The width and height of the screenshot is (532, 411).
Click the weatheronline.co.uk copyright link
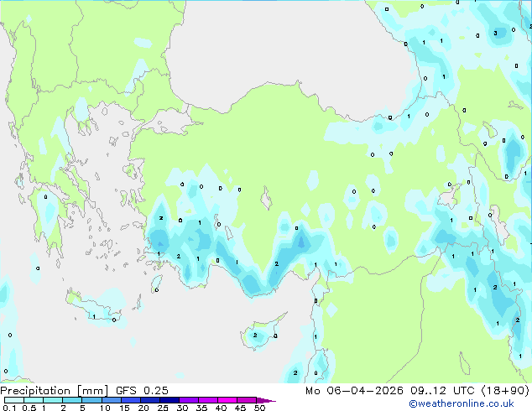(462, 403)
